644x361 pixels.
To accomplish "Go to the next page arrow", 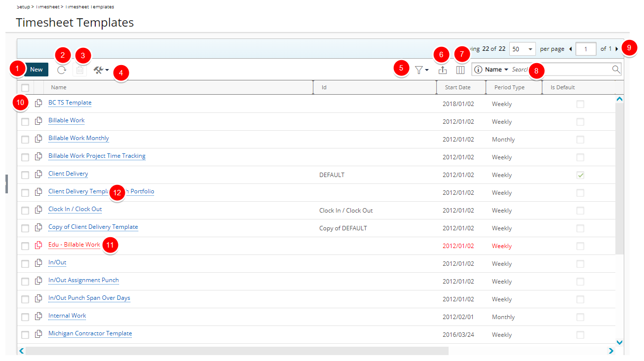I will (x=616, y=49).
